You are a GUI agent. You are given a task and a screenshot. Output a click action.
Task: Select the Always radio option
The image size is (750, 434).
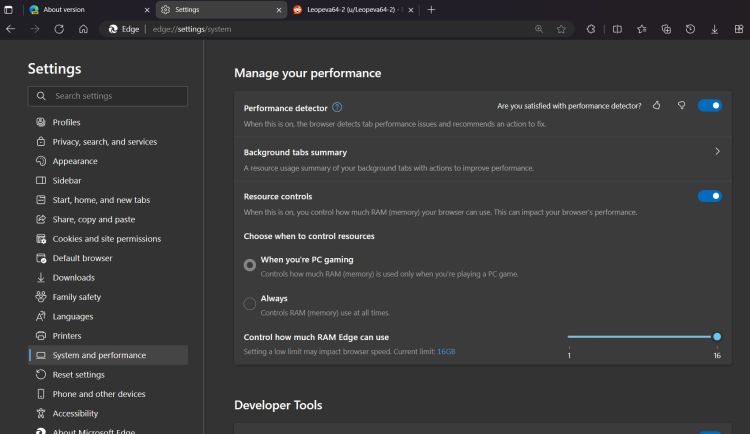250,303
